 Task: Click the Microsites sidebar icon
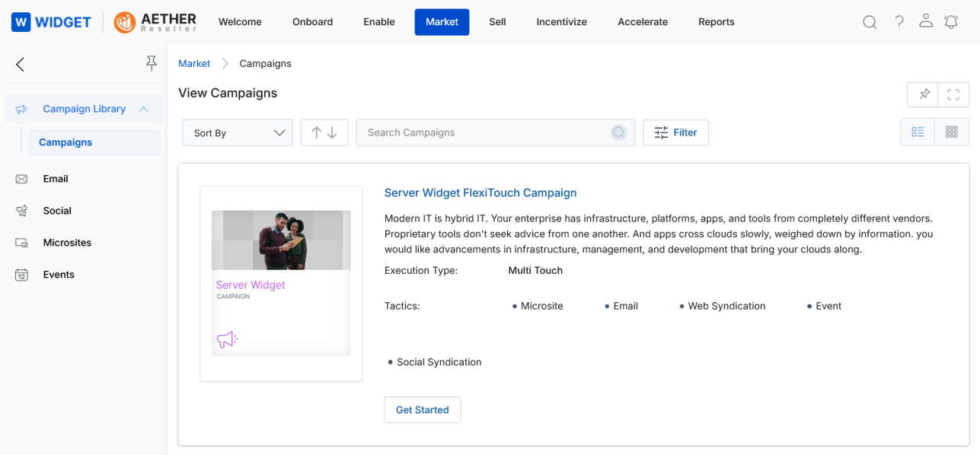point(22,243)
